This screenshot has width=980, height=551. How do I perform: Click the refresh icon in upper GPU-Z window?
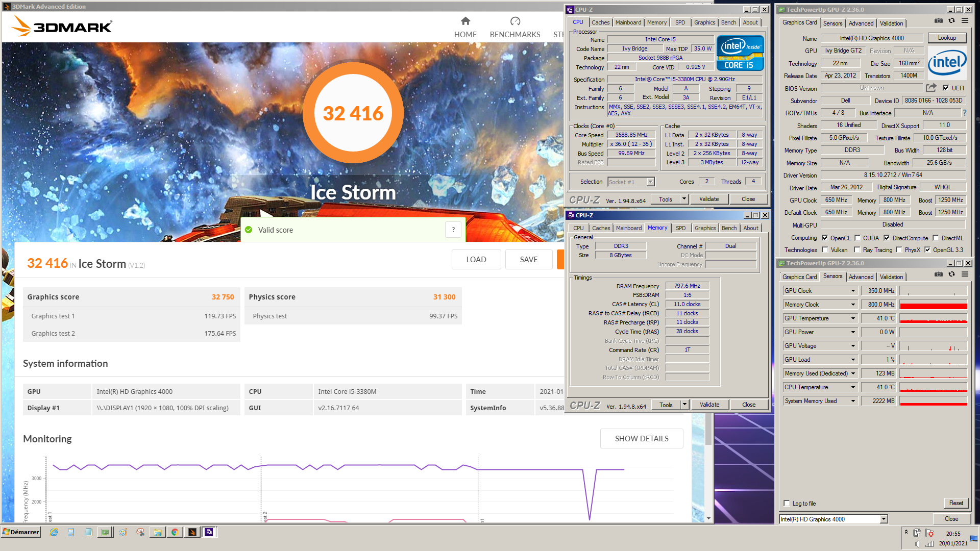click(951, 21)
